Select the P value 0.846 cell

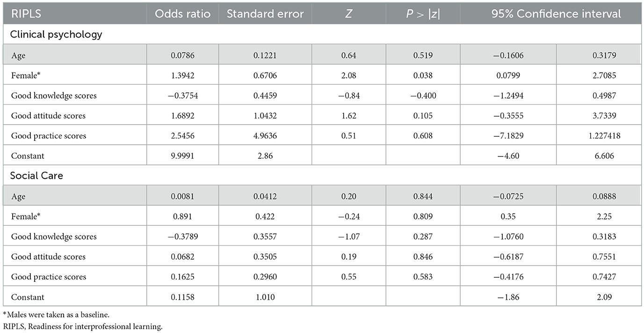click(x=423, y=257)
